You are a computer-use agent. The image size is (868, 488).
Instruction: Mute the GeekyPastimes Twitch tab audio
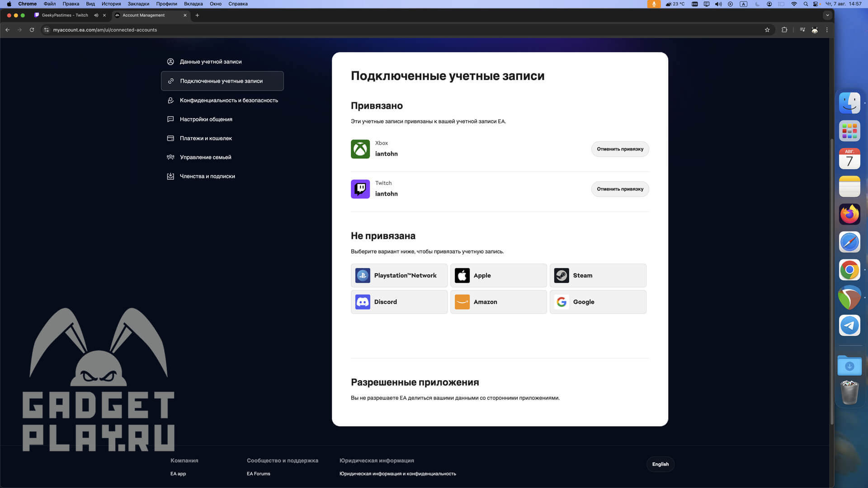pyautogui.click(x=96, y=15)
